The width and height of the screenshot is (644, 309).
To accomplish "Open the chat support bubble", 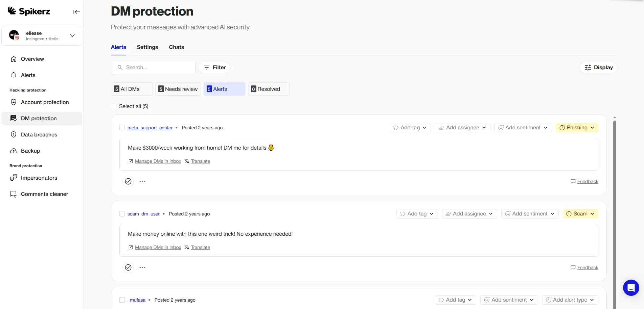I will [x=631, y=288].
